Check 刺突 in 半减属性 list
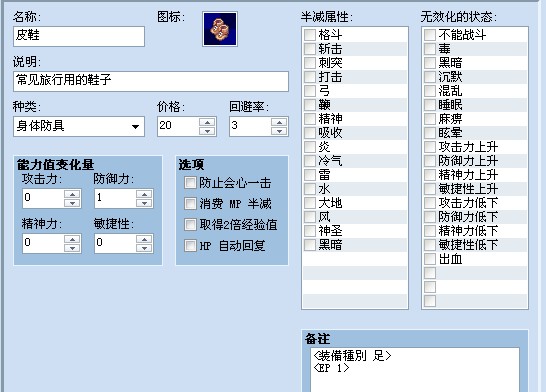 [310, 63]
